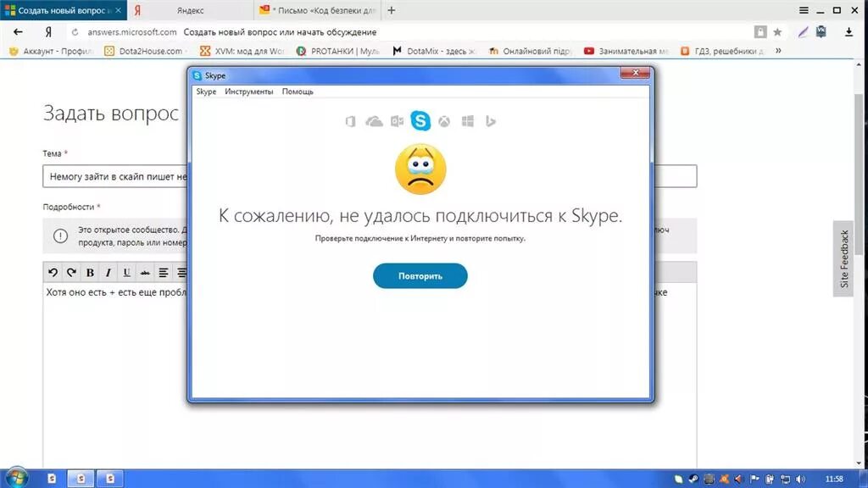Click the shield extension icon in browser toolbar
The height and width of the screenshot is (488, 868).
click(x=821, y=32)
